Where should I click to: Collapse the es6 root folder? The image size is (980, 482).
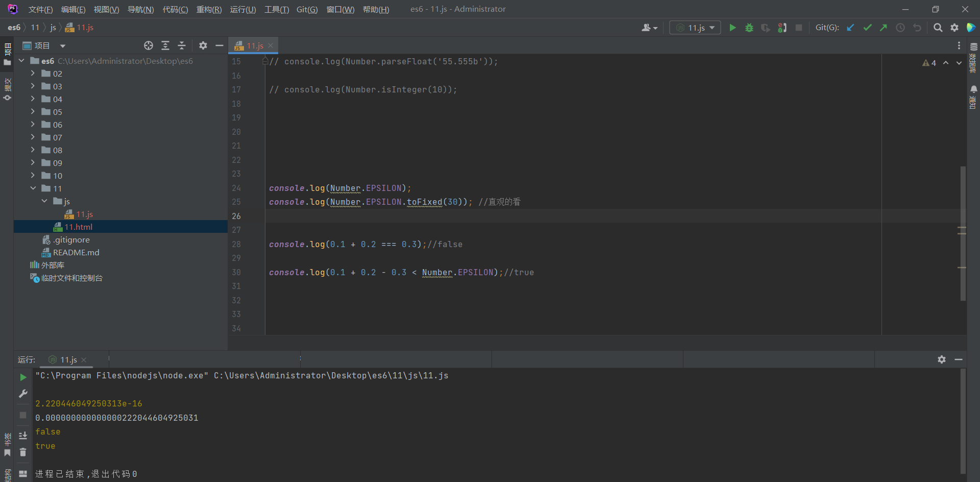[x=21, y=61]
